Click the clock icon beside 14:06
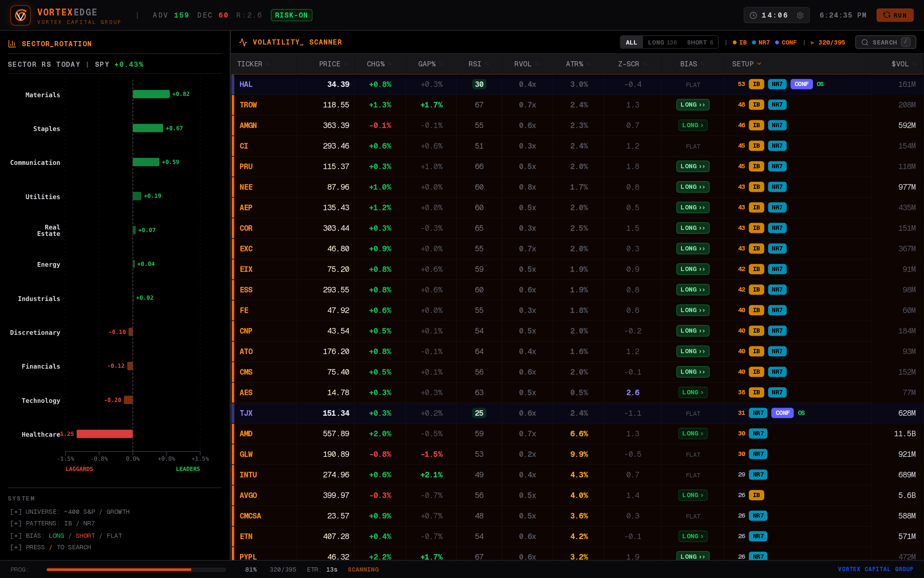 [753, 15]
